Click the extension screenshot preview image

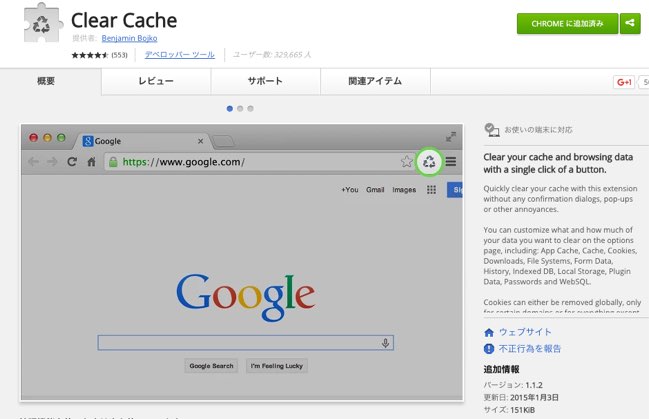pyautogui.click(x=242, y=262)
